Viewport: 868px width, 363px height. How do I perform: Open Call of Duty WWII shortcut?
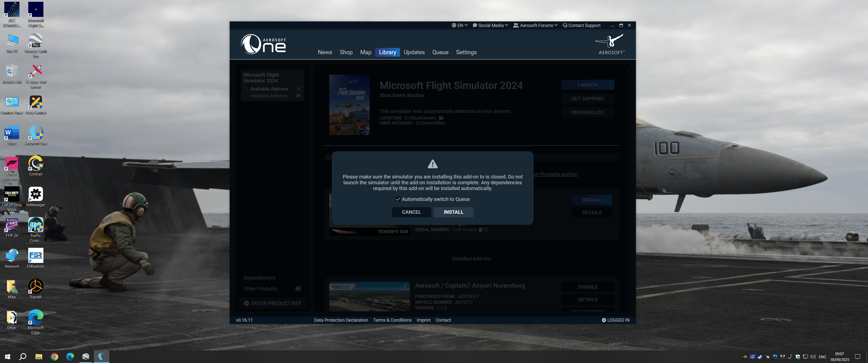(12, 199)
